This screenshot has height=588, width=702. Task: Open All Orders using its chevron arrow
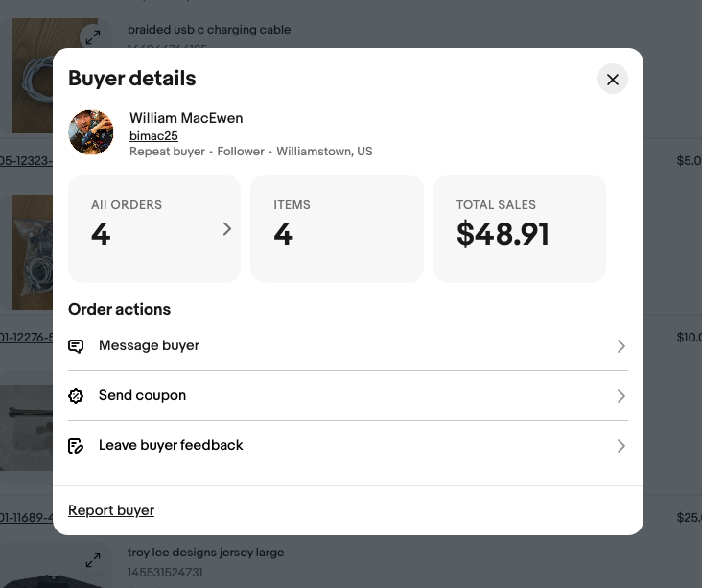point(226,228)
